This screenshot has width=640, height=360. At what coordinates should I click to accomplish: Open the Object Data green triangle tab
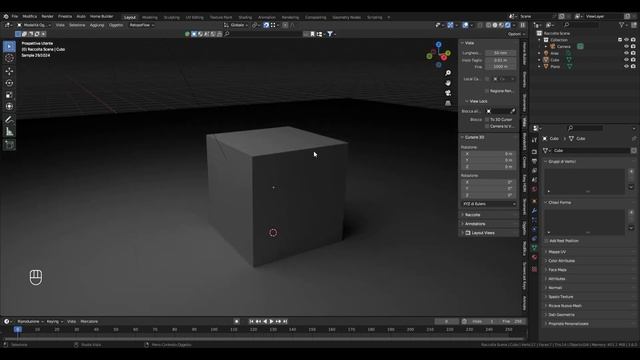coord(534,248)
